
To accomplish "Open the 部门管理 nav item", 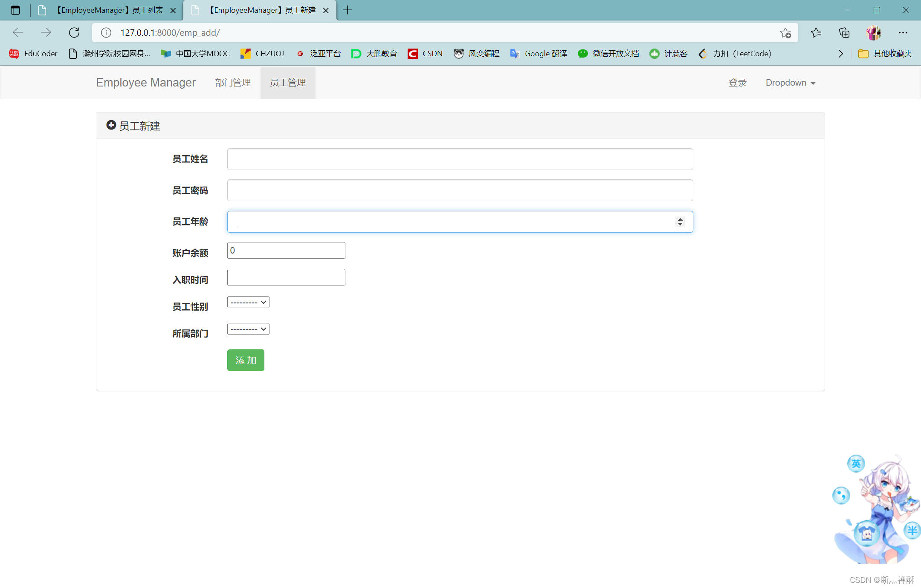I will pos(233,83).
